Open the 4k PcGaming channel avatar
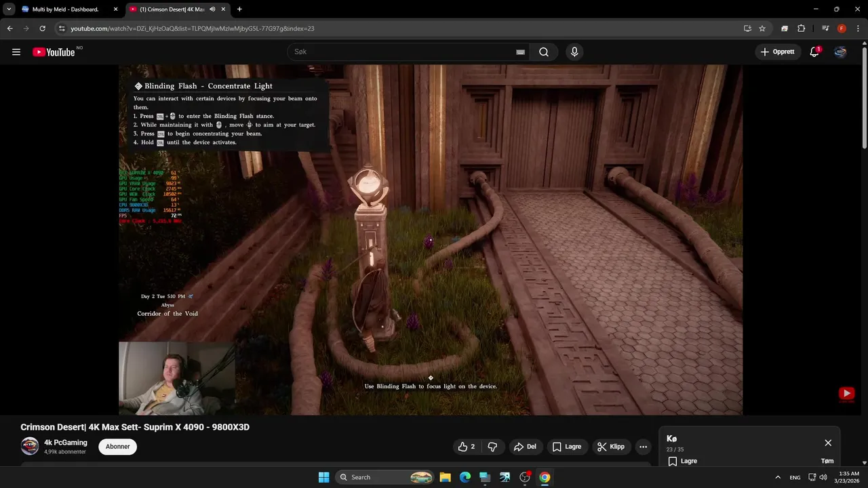This screenshot has height=488, width=868. tap(30, 446)
